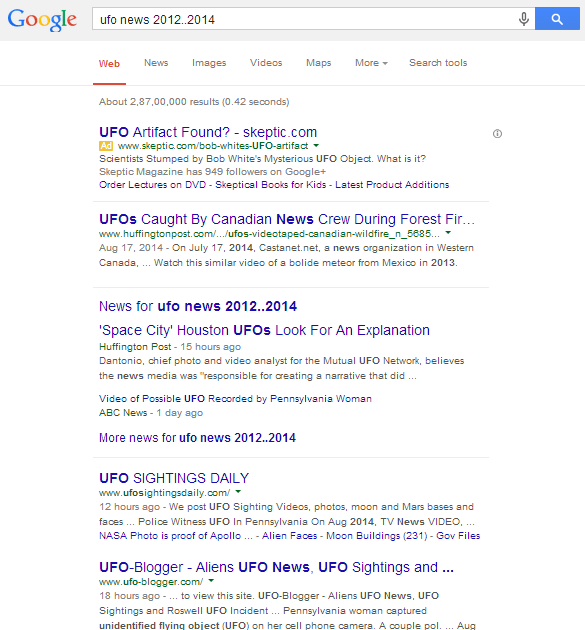Expand the More dropdown menu
This screenshot has width=585, height=630.
[x=371, y=63]
